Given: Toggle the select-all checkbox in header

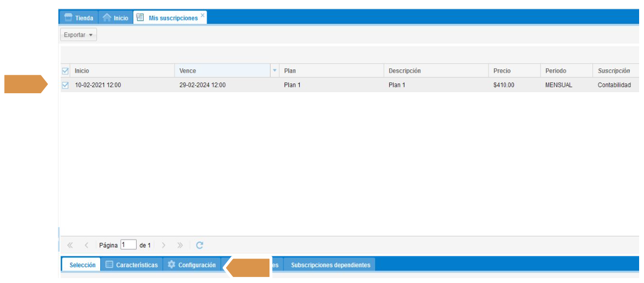Looking at the screenshot, I should pyautogui.click(x=66, y=71).
